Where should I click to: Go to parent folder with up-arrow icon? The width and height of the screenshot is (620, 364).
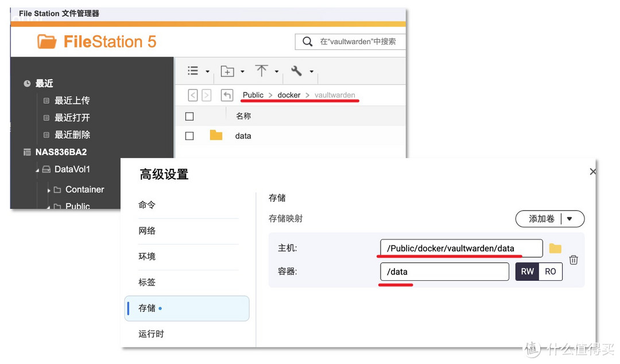[x=227, y=95]
